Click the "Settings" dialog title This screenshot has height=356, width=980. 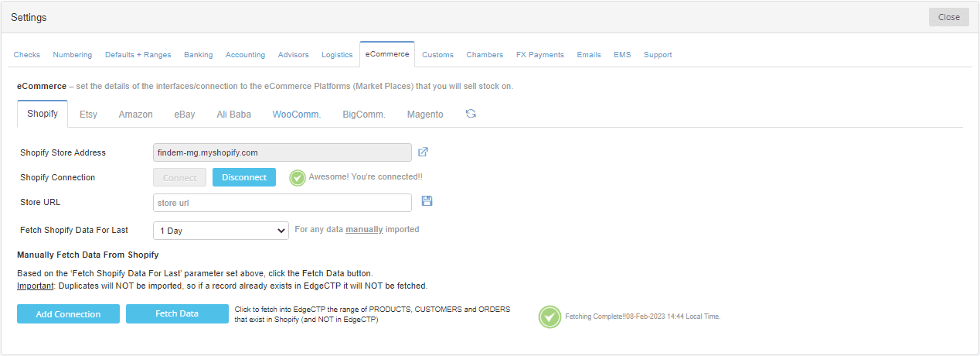(x=29, y=17)
